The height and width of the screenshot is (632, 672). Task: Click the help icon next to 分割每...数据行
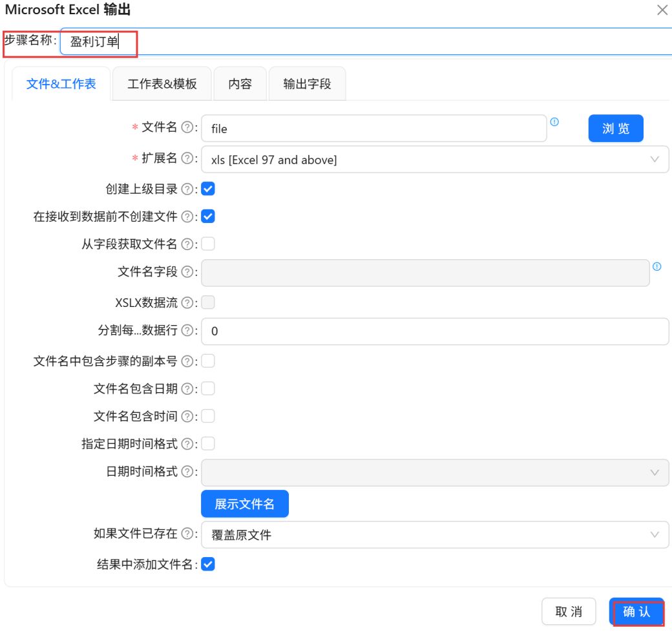pos(187,330)
